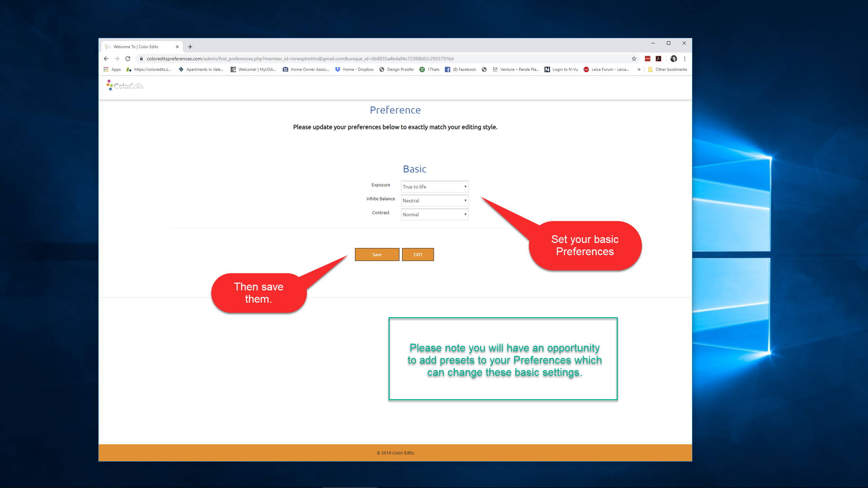Open the red LastPass extension icon

[648, 59]
